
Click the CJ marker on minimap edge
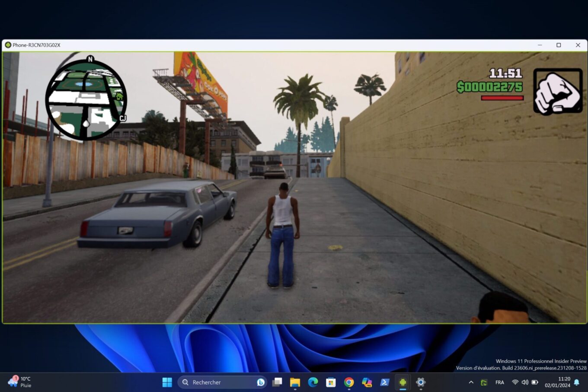pos(123,118)
